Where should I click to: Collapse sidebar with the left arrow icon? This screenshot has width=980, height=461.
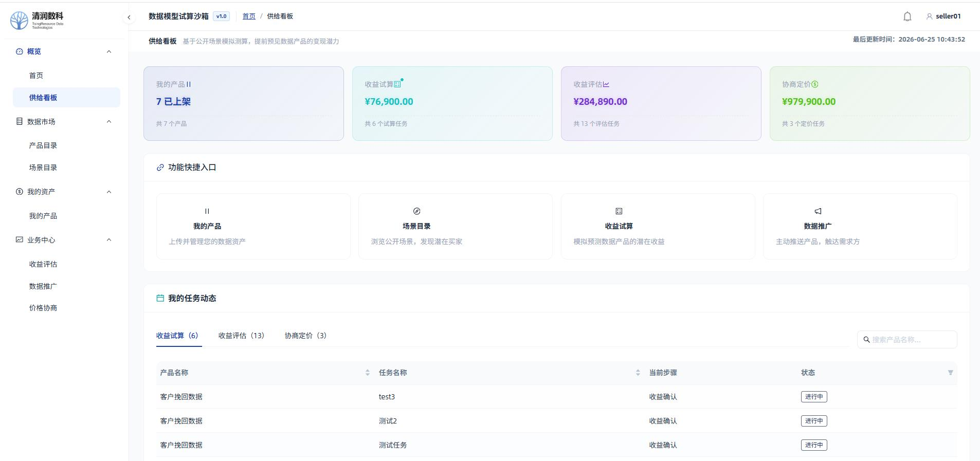[129, 17]
